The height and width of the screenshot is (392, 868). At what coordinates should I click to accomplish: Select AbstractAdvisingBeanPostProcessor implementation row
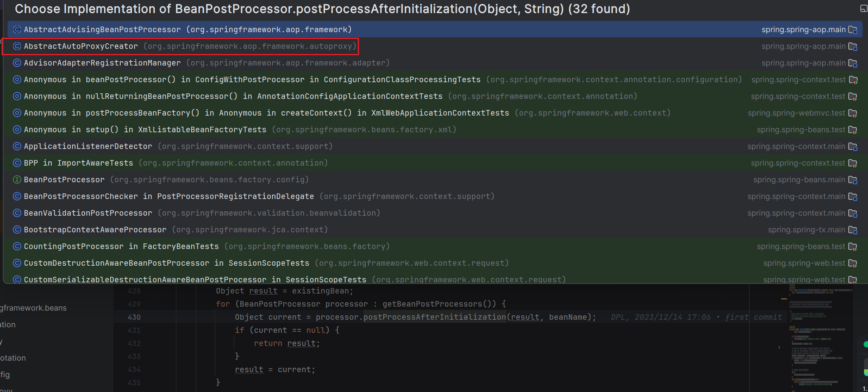tap(435, 29)
